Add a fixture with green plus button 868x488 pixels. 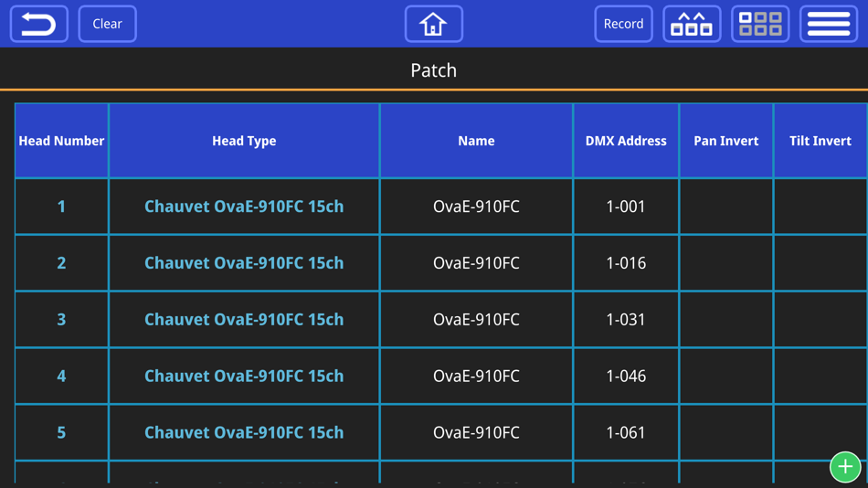pos(845,467)
